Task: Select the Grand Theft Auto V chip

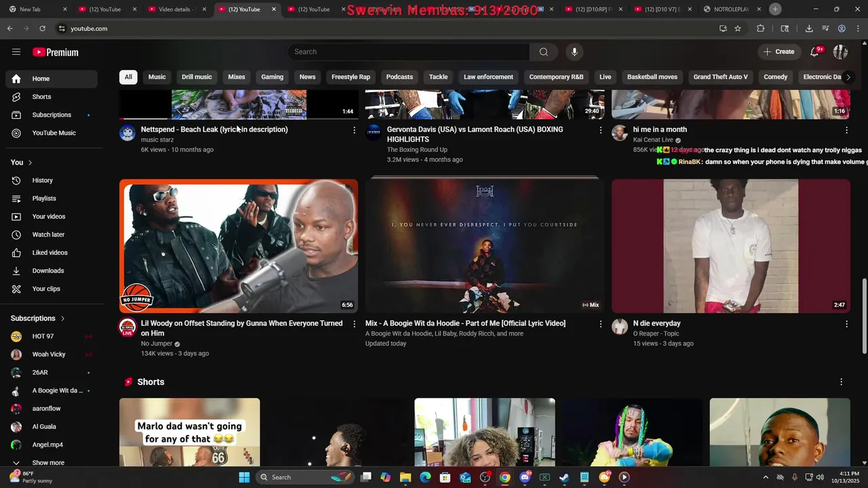Action: tap(720, 77)
